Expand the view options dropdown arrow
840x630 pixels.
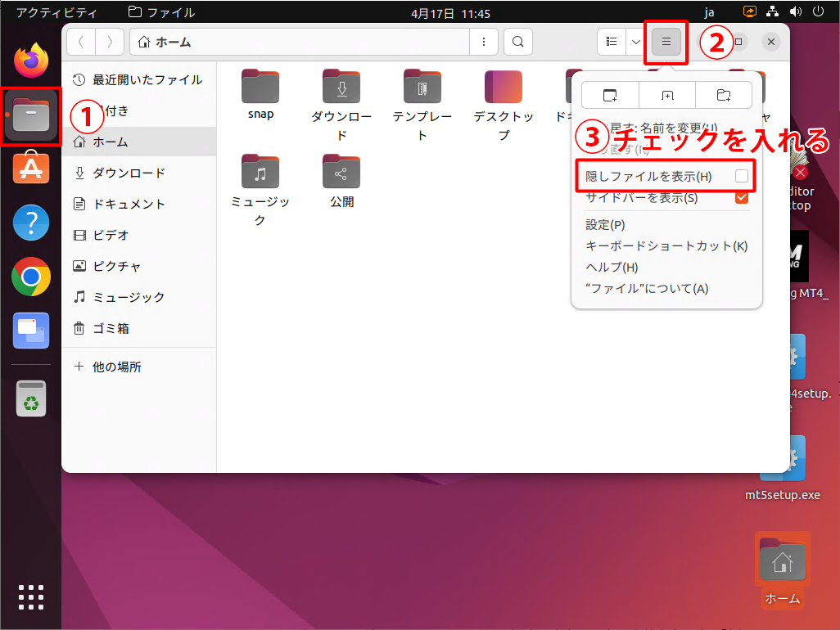pos(635,42)
